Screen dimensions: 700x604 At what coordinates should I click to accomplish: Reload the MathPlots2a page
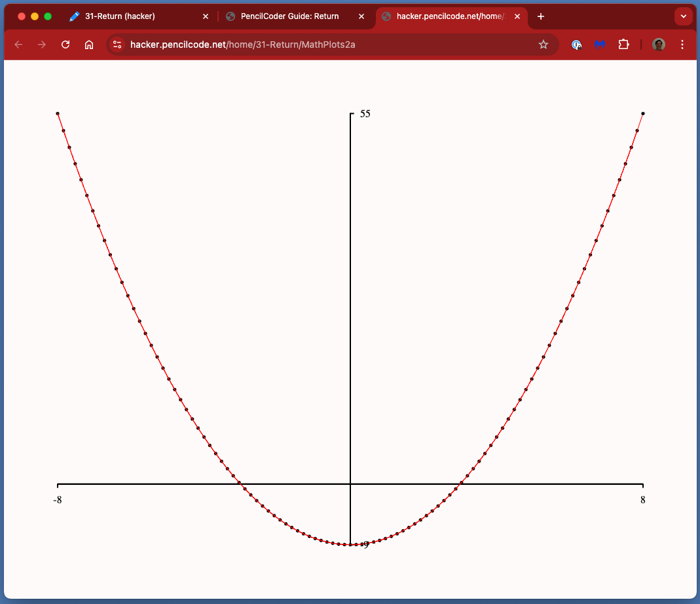pyautogui.click(x=65, y=44)
